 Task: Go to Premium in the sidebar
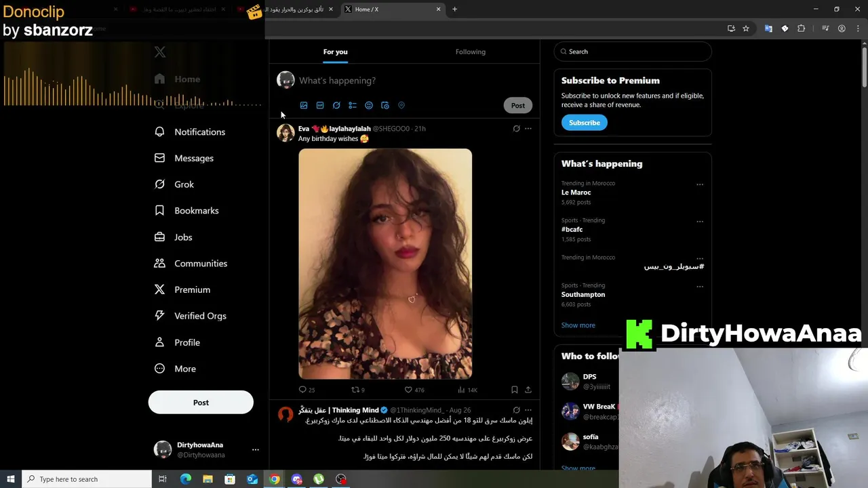pyautogui.click(x=182, y=289)
